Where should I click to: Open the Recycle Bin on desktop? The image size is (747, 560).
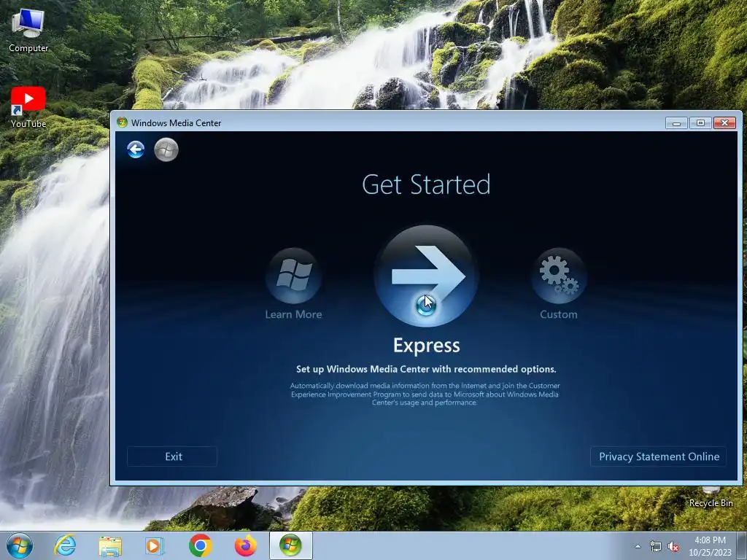point(711,497)
